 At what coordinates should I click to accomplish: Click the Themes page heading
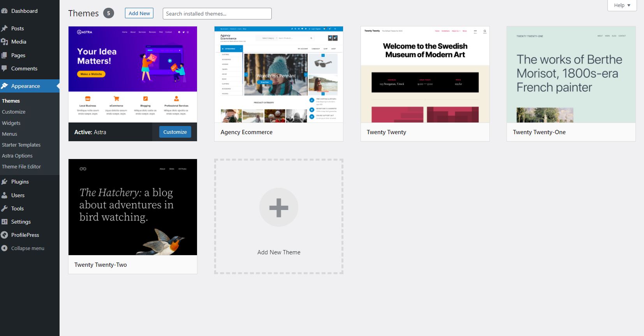83,13
